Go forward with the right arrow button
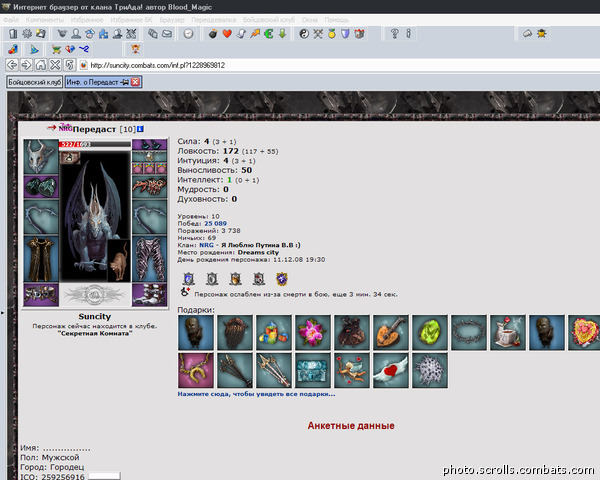This screenshot has width=600, height=480. [26, 65]
